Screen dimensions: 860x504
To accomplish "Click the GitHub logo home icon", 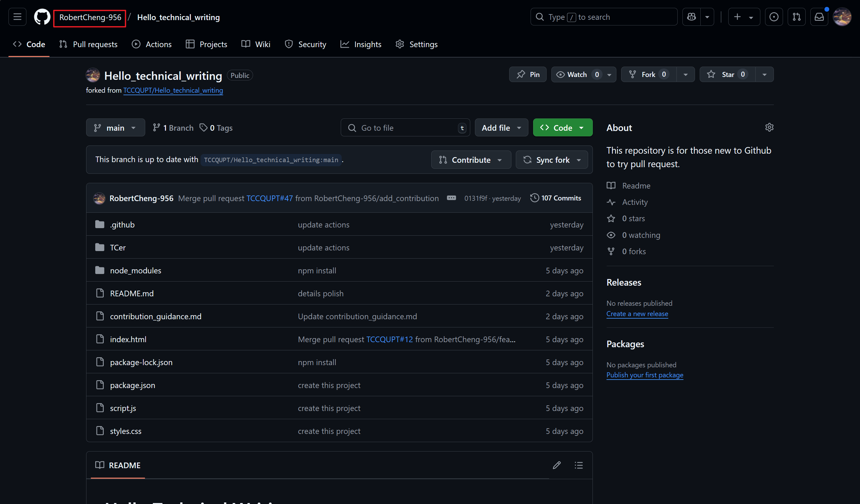I will point(42,17).
